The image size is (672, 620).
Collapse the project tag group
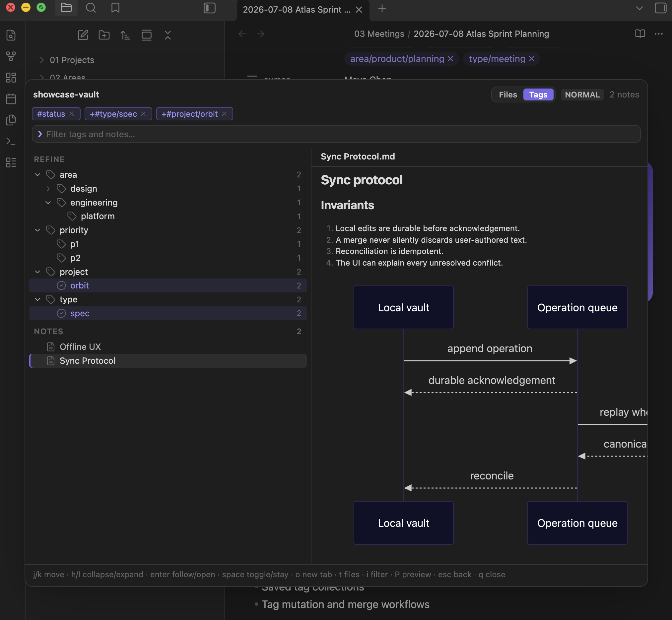[x=37, y=272]
